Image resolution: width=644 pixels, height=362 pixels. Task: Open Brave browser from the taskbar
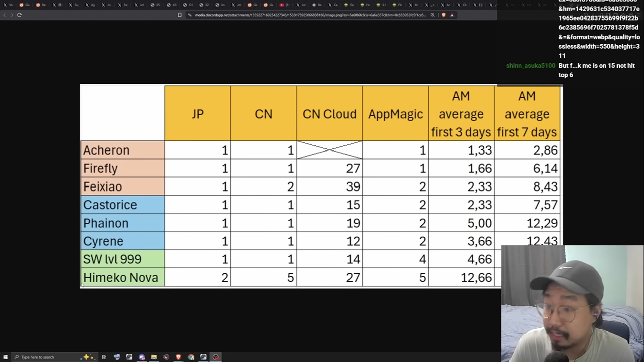pos(178,357)
